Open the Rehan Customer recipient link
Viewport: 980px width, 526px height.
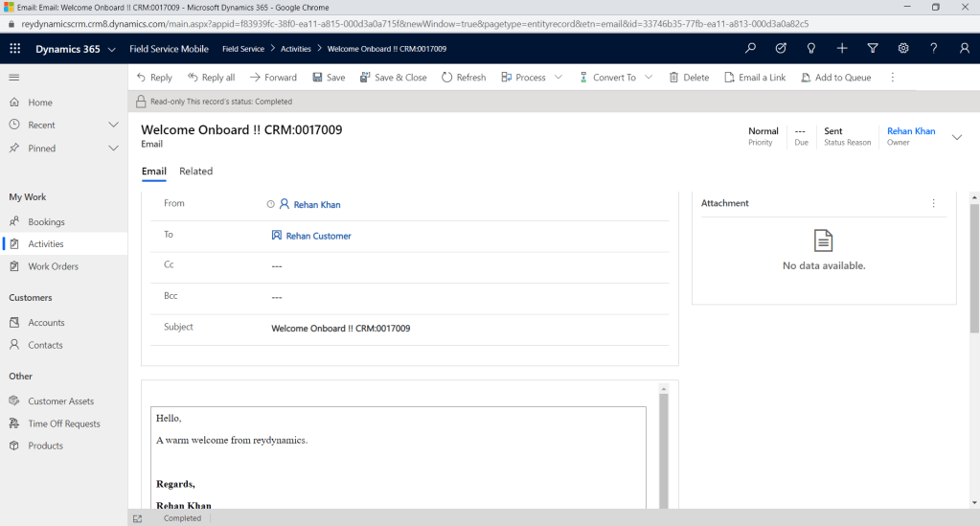(x=318, y=236)
